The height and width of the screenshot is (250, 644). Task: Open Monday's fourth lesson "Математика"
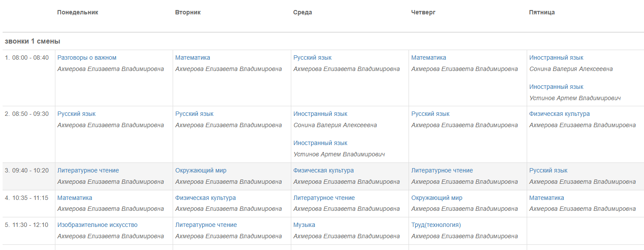75,198
